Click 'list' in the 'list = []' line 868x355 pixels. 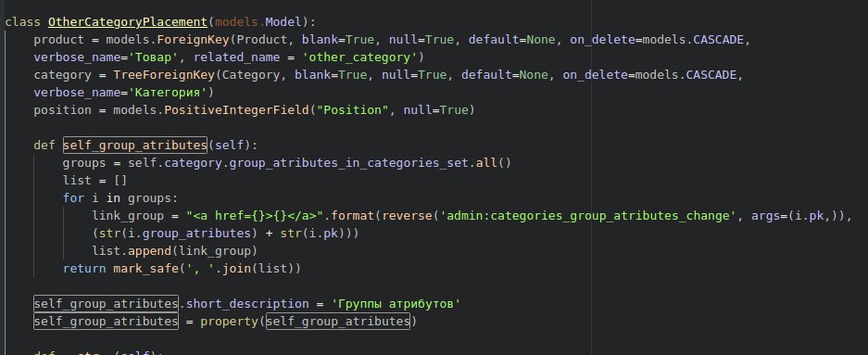pos(77,181)
